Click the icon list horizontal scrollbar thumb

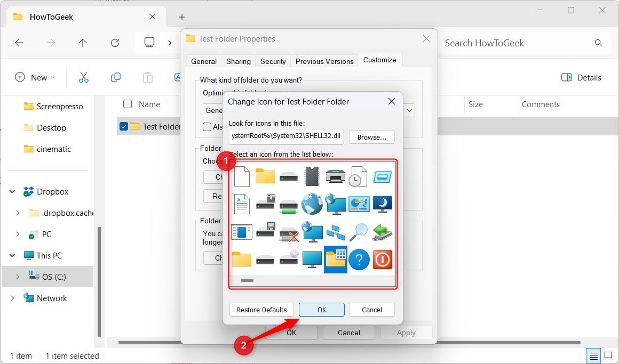(x=247, y=280)
